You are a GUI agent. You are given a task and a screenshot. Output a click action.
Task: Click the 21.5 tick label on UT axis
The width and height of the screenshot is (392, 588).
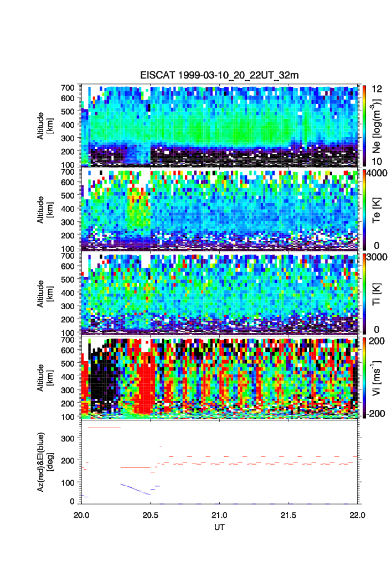point(289,514)
